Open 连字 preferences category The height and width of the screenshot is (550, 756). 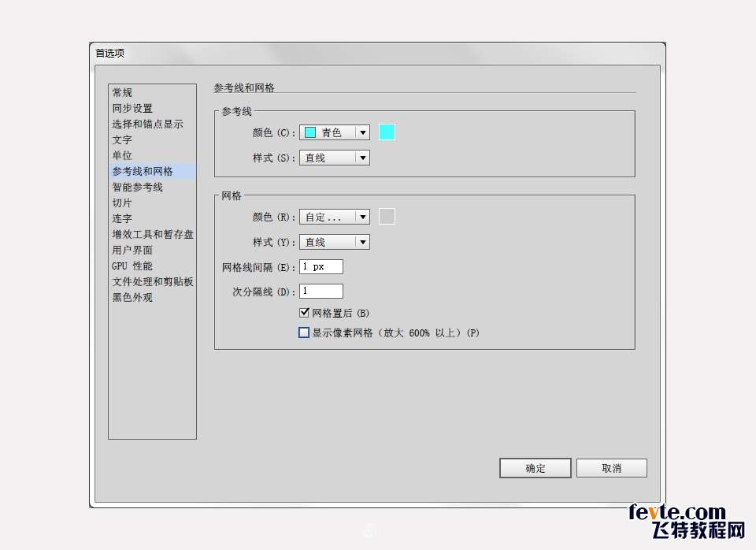pos(152,218)
